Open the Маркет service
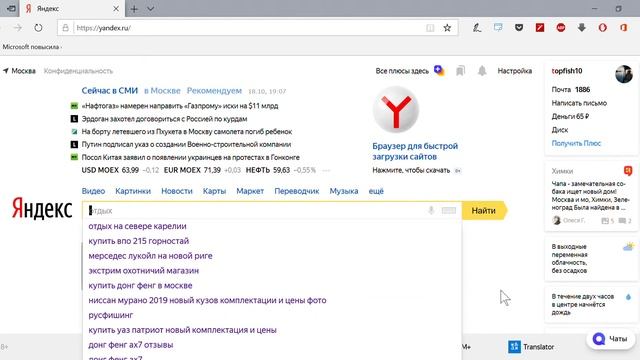640x360 pixels. [250, 191]
